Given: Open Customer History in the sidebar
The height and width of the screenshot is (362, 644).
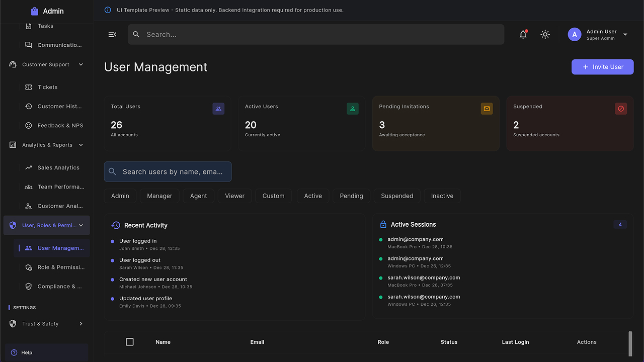Looking at the screenshot, I should (52, 106).
